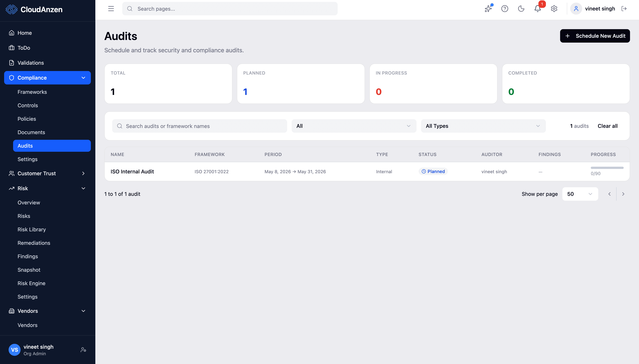Open Risks in the sidebar

pyautogui.click(x=24, y=216)
